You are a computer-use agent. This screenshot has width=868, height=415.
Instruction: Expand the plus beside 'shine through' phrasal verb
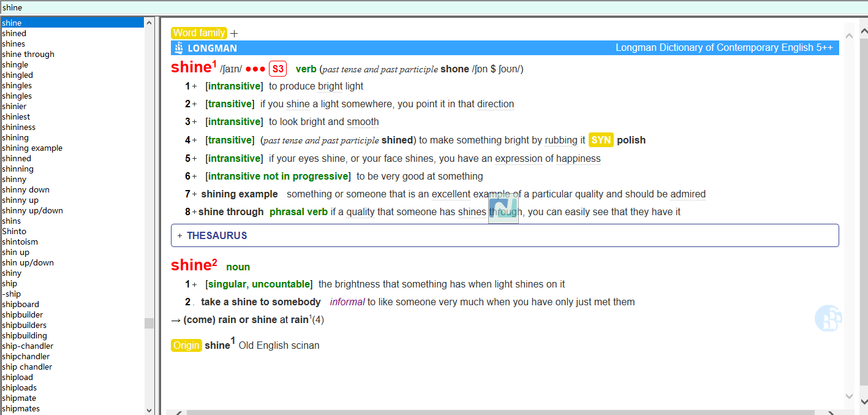(x=195, y=212)
